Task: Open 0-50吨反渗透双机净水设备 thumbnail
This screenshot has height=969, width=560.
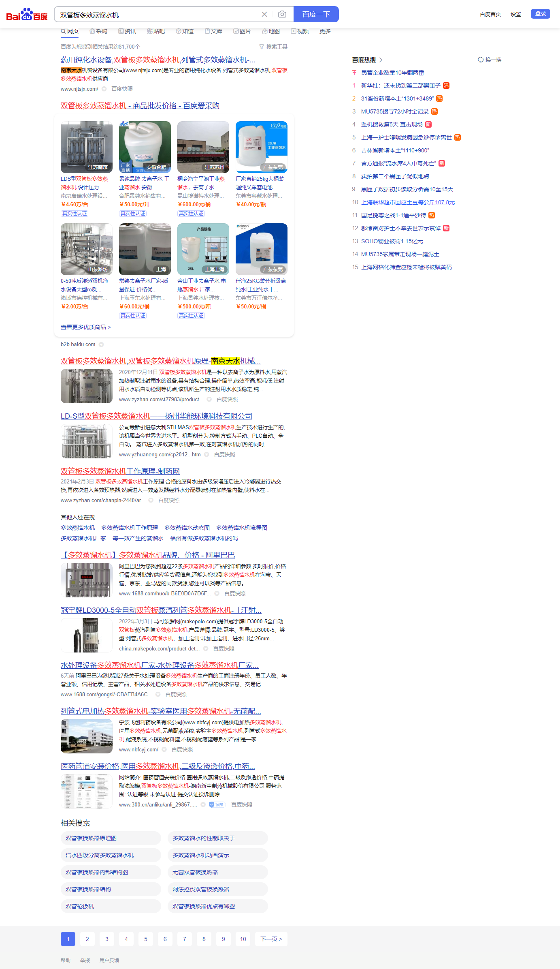Action: pos(87,249)
